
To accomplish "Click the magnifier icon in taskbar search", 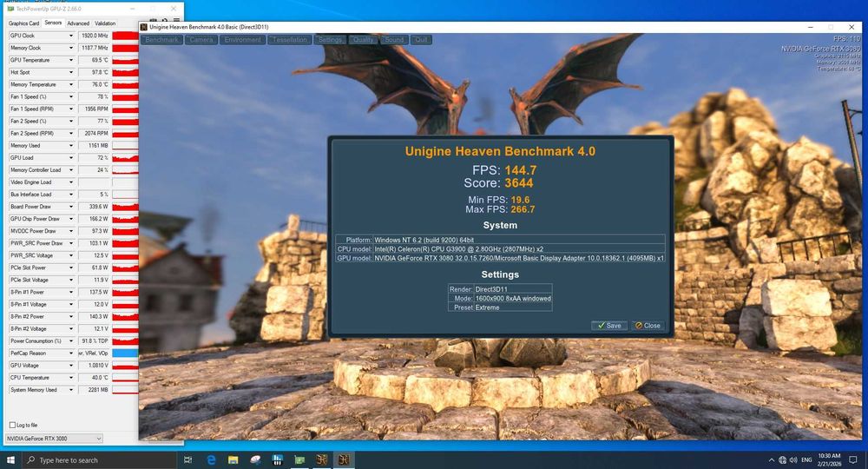I will point(31,459).
